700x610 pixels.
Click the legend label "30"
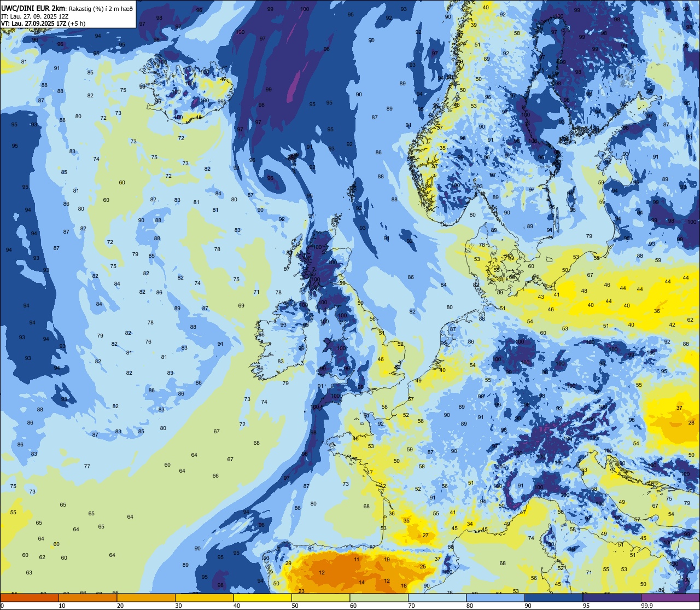tap(178, 606)
